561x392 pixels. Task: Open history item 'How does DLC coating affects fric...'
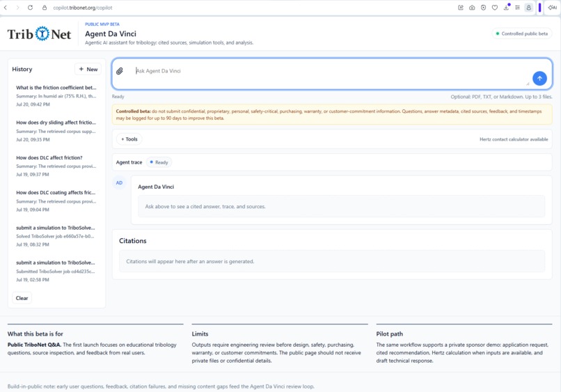[56, 201]
